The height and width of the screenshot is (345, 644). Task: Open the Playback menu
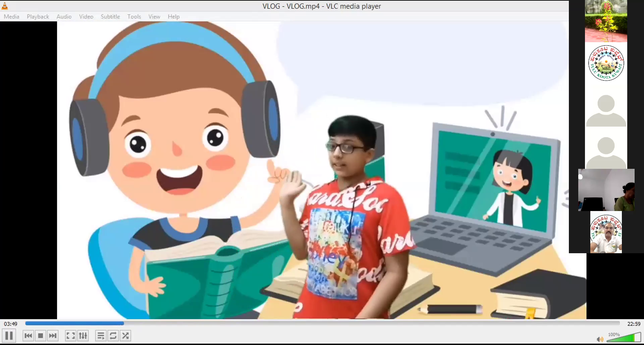38,16
